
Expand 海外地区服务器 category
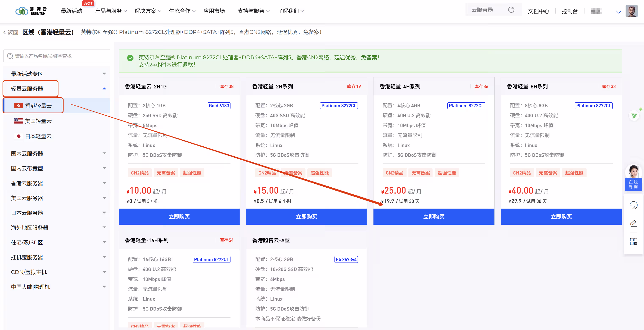(x=57, y=227)
